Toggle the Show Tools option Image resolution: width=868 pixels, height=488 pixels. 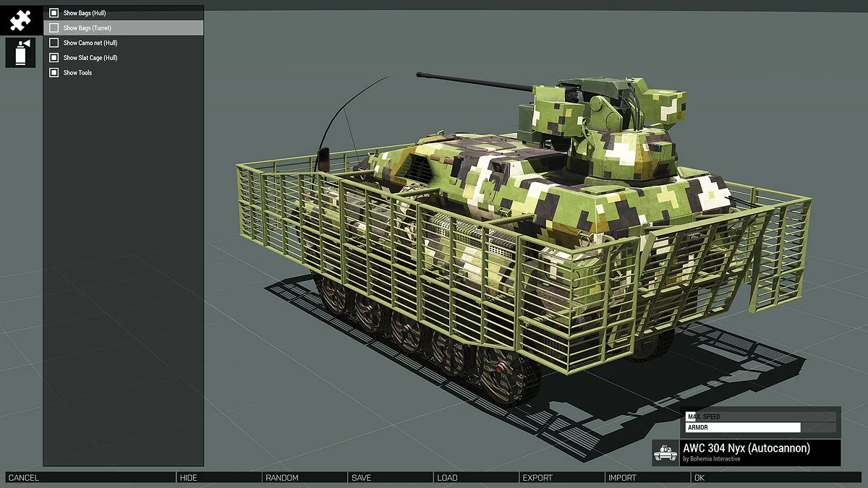[54, 72]
